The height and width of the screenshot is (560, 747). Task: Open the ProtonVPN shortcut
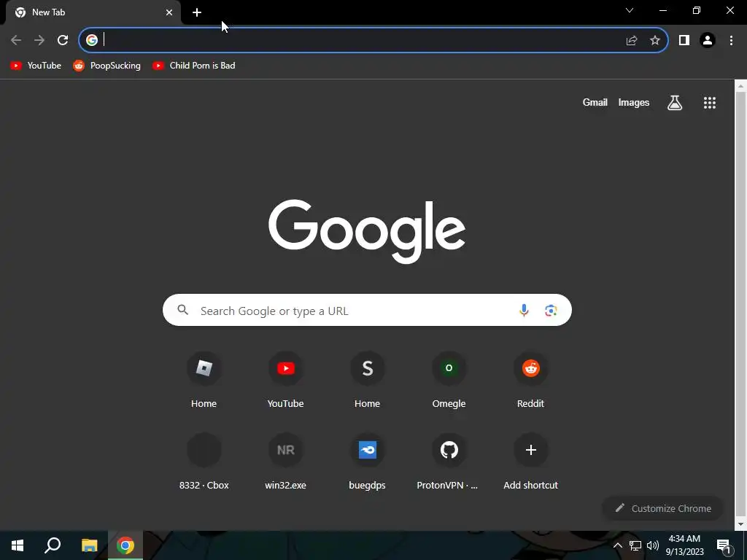coord(449,462)
